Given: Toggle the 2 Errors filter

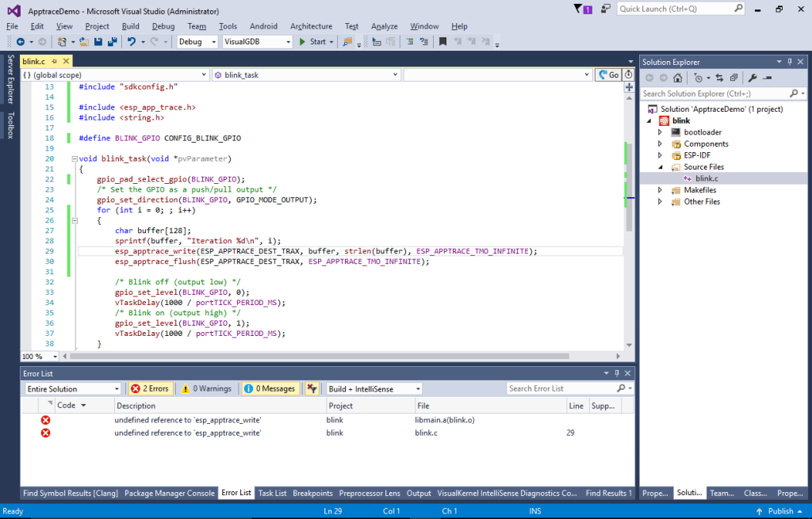Looking at the screenshot, I should [x=150, y=388].
